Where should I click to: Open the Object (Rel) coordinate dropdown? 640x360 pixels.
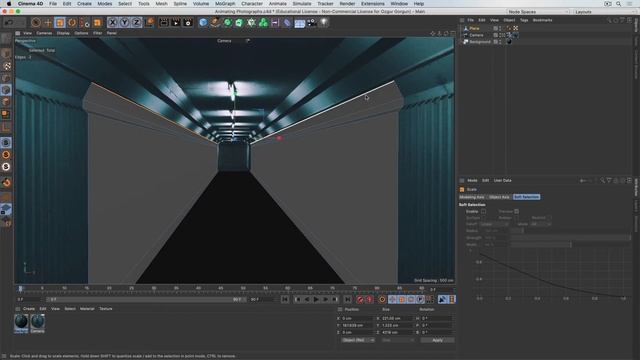(x=358, y=340)
